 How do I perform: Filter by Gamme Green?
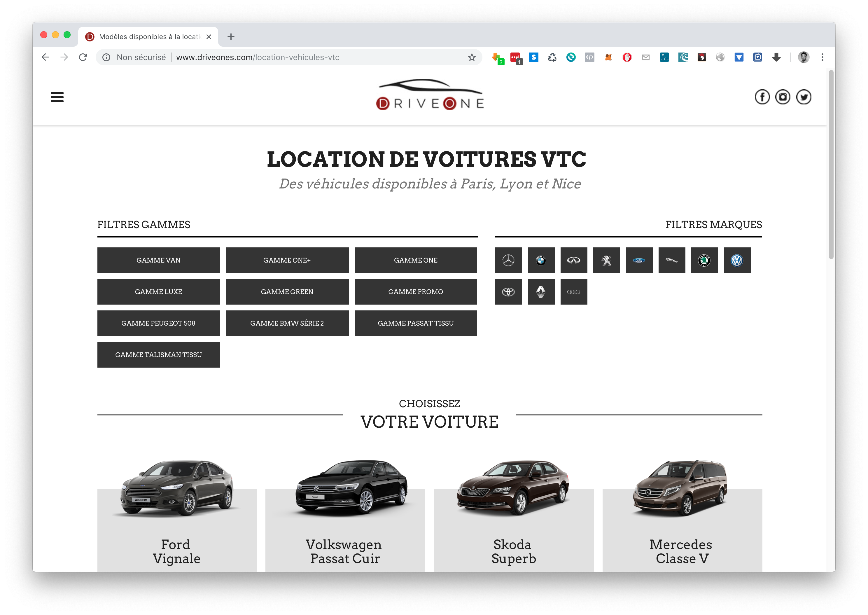287,291
